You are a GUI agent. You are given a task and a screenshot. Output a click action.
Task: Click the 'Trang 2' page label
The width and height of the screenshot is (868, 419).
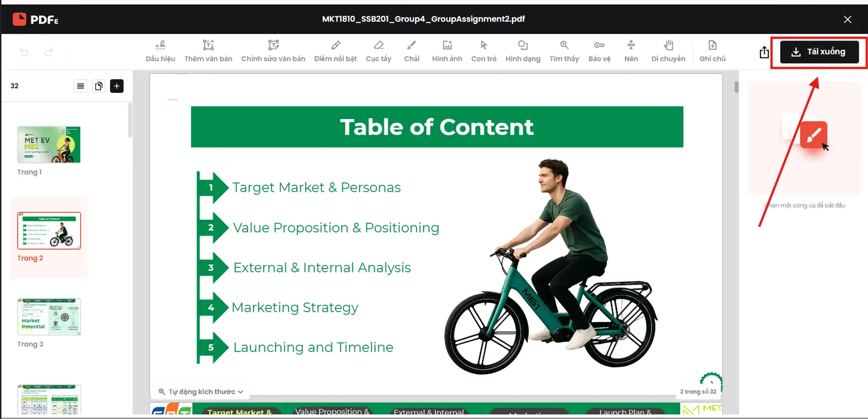(30, 258)
